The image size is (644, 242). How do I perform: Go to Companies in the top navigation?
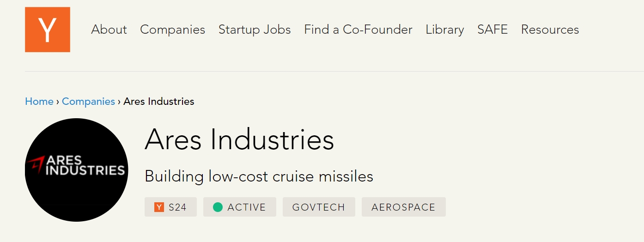[x=172, y=30]
